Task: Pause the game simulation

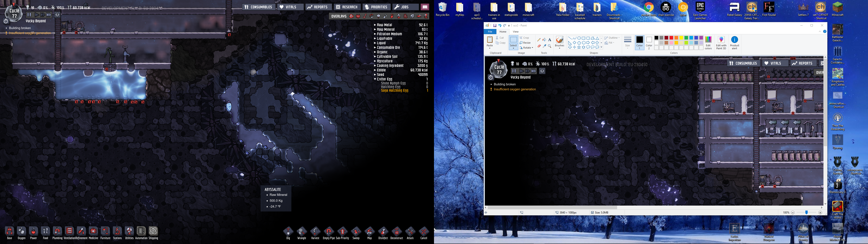Action: pos(29,15)
